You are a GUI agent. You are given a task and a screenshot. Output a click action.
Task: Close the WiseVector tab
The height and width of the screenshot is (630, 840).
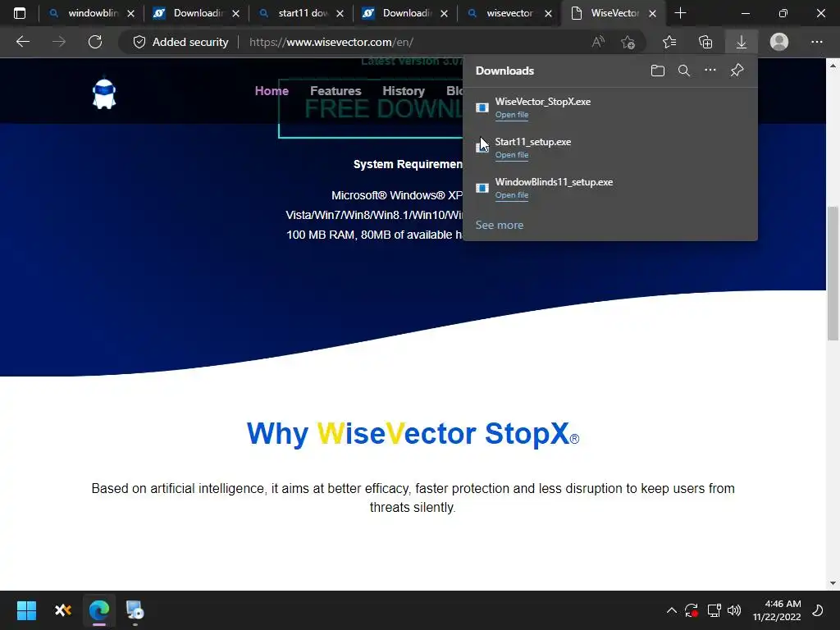[x=652, y=13]
